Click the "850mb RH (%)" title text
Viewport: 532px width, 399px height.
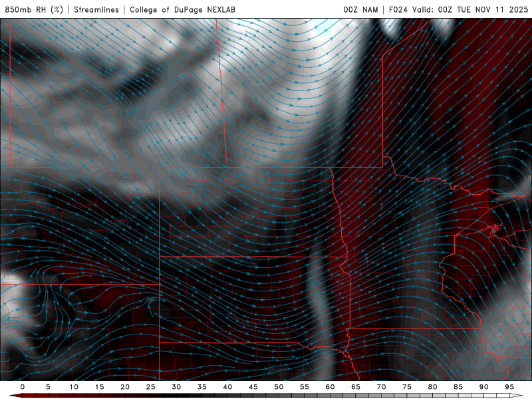point(35,9)
